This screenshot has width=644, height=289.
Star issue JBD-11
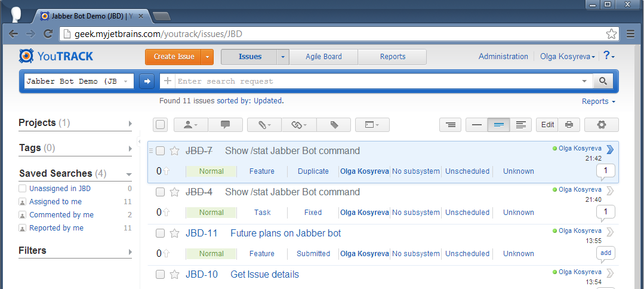(x=174, y=233)
